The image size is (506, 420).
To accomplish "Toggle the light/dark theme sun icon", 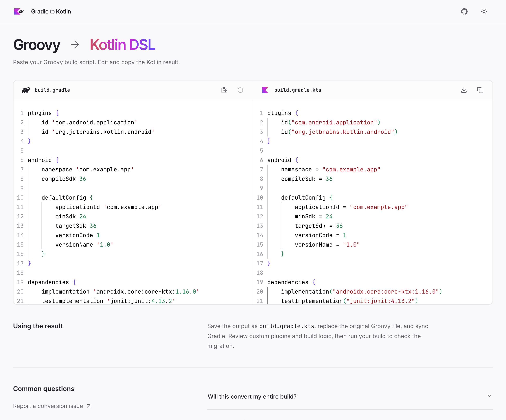I will click(484, 12).
